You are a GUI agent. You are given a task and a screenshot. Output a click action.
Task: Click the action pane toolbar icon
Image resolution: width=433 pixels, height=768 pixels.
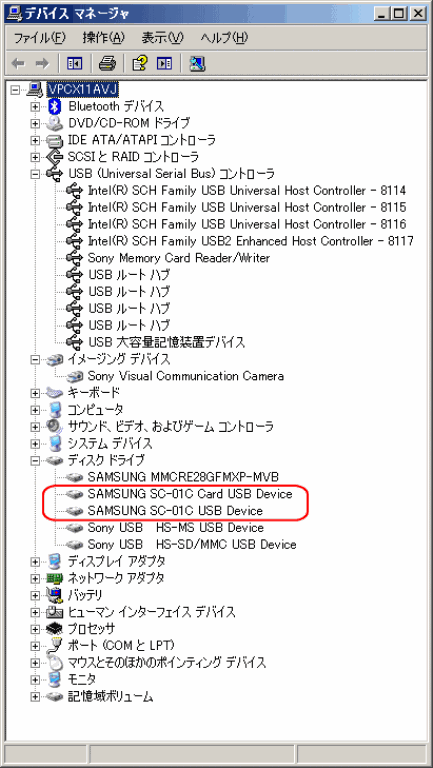[x=165, y=63]
